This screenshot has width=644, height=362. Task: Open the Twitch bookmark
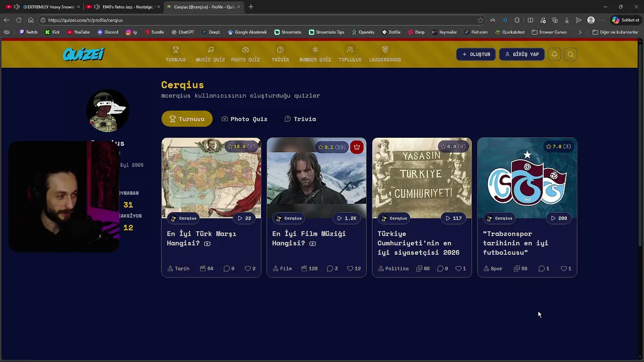pyautogui.click(x=28, y=32)
